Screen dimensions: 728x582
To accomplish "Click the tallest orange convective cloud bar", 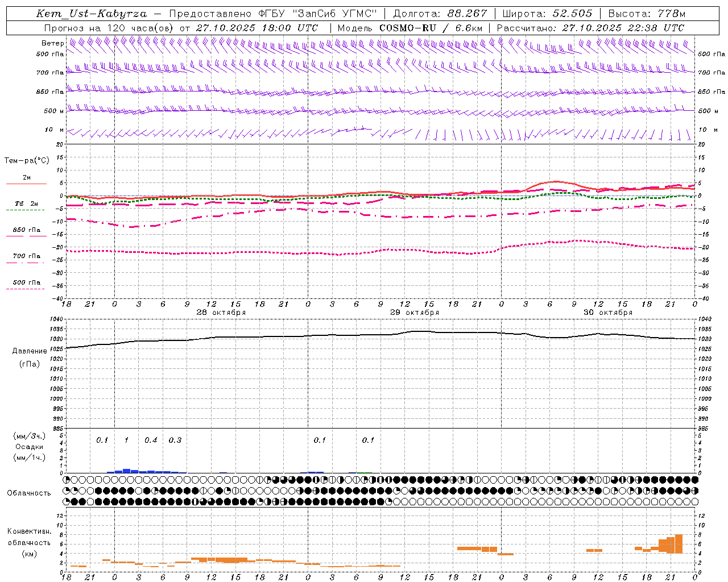I will tap(679, 544).
